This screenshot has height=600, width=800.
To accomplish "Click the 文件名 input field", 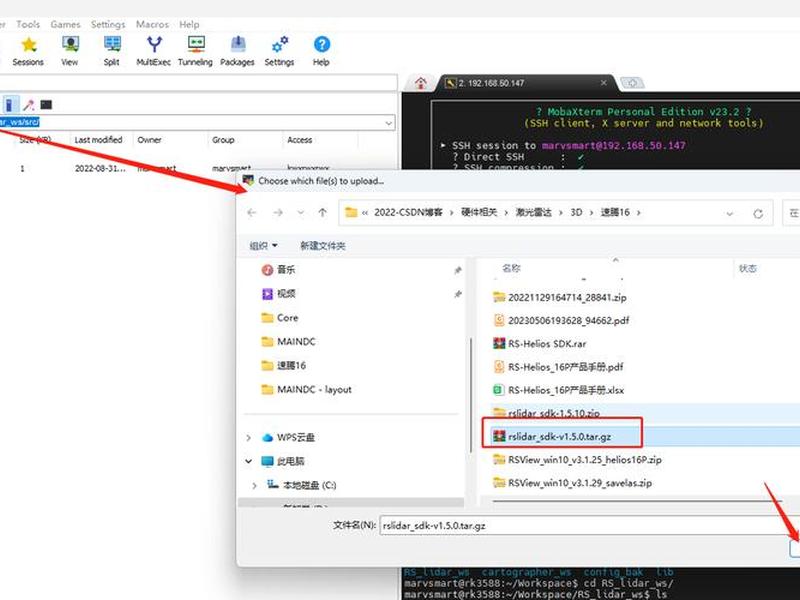I will pos(589,526).
